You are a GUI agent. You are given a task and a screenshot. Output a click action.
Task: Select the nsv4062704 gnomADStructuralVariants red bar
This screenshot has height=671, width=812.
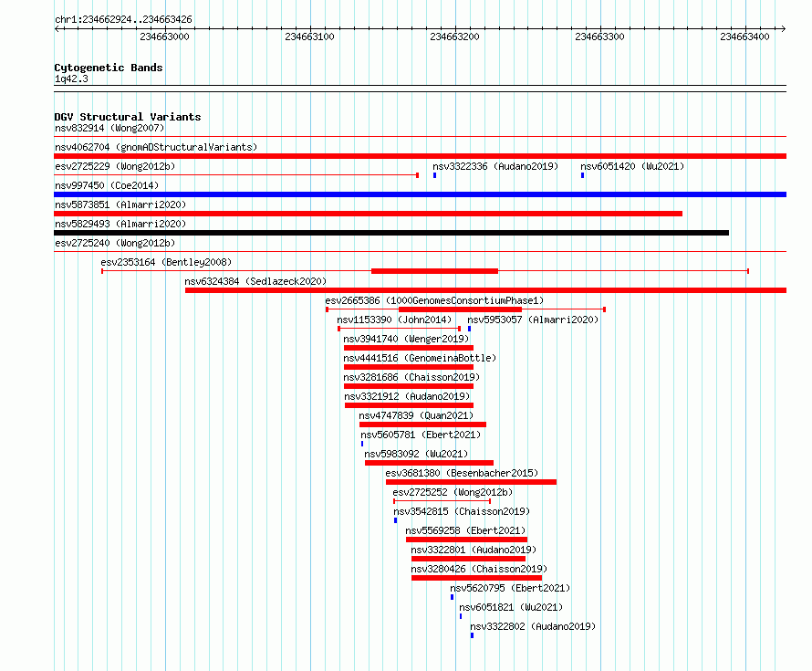point(420,156)
